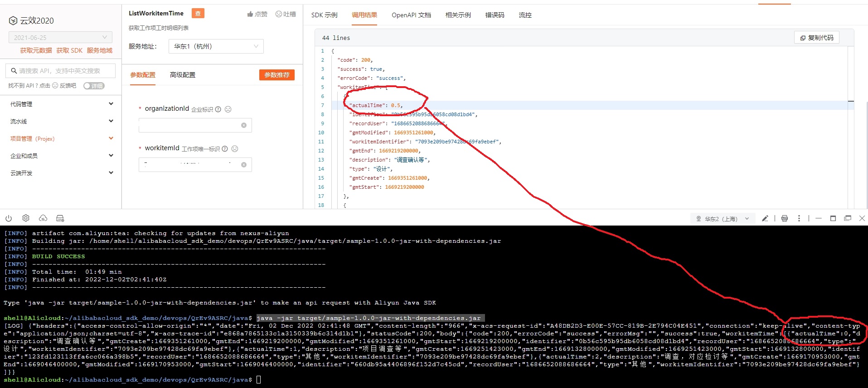Close the Cloud Shell panel
This screenshot has height=388, width=868.
coord(862,218)
